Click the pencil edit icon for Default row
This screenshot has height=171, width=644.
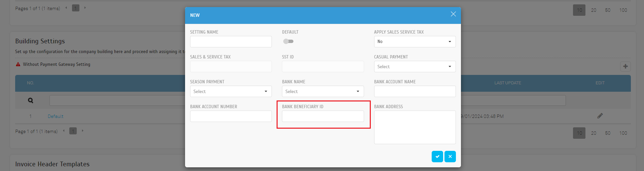coord(600,116)
